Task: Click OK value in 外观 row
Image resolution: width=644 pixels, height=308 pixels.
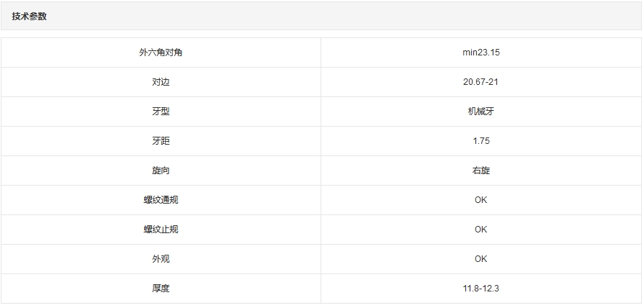Action: click(480, 259)
